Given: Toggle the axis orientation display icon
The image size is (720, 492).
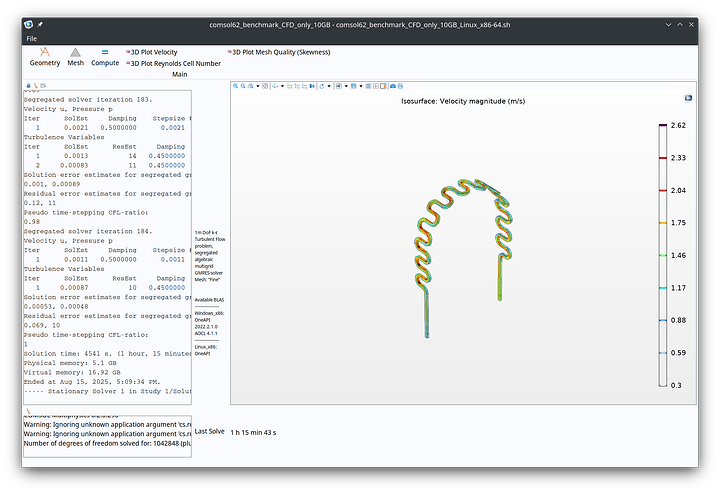Looking at the screenshot, I should [376, 86].
